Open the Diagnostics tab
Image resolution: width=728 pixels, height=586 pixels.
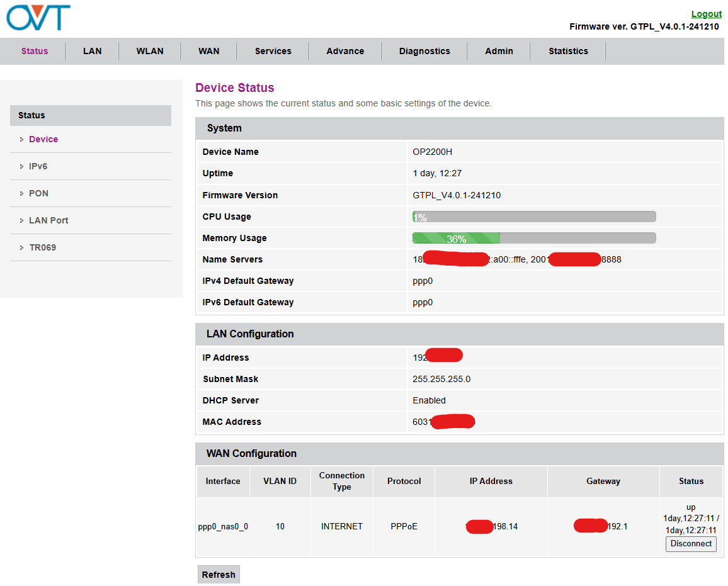pos(424,51)
